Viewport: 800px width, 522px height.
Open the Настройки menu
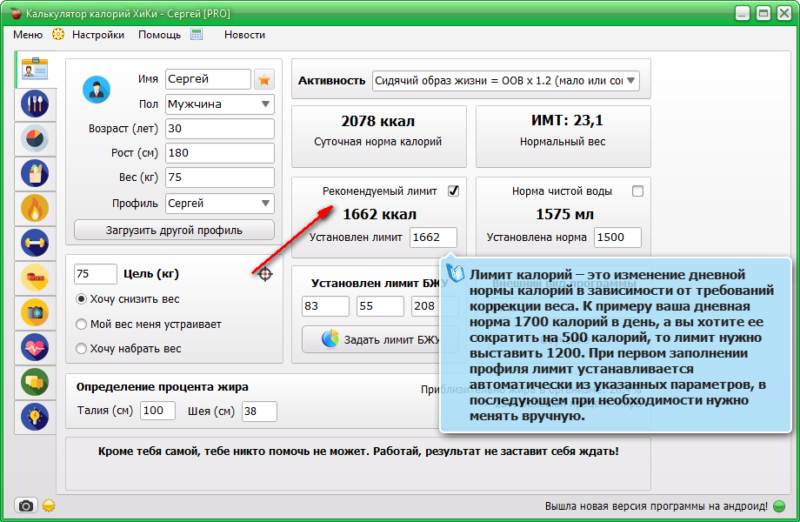98,34
